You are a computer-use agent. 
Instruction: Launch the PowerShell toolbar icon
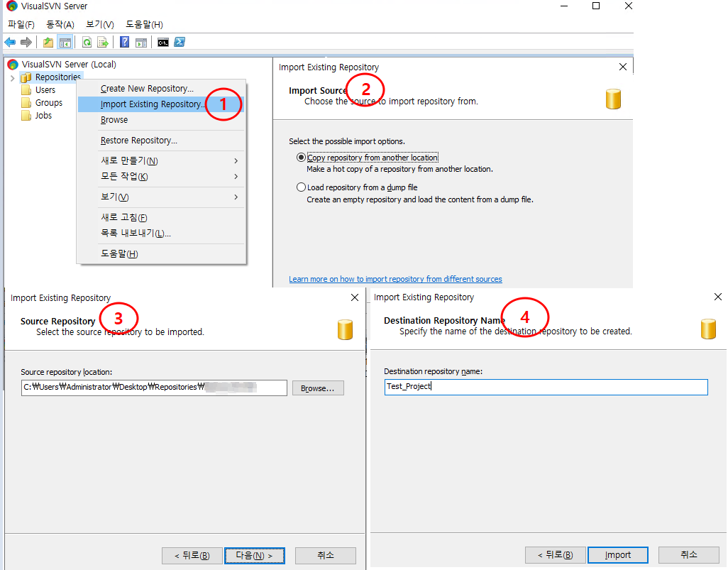(x=180, y=43)
